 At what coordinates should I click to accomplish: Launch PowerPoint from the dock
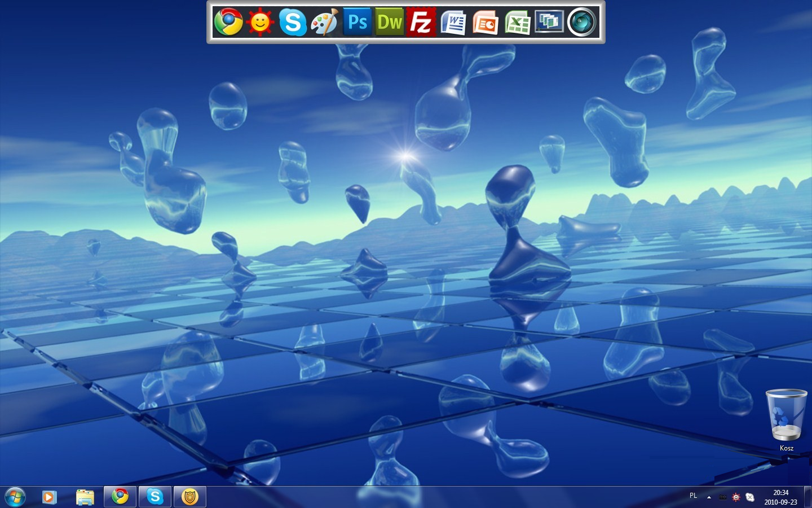pyautogui.click(x=486, y=23)
